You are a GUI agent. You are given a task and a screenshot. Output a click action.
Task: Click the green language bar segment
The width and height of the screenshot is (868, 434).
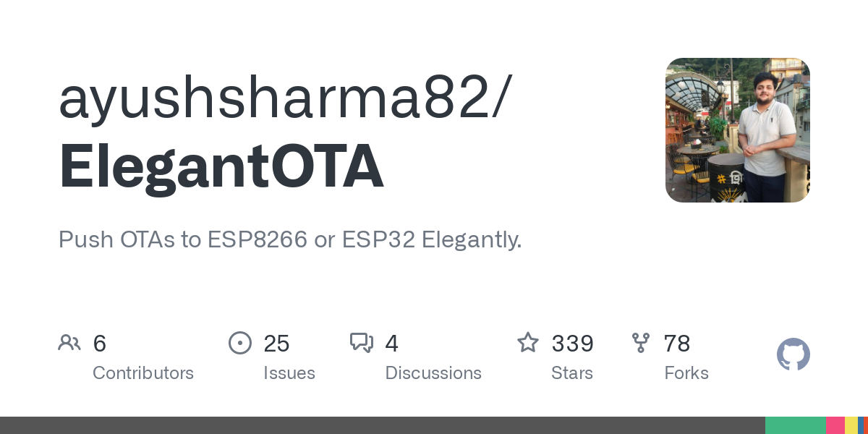(x=796, y=425)
